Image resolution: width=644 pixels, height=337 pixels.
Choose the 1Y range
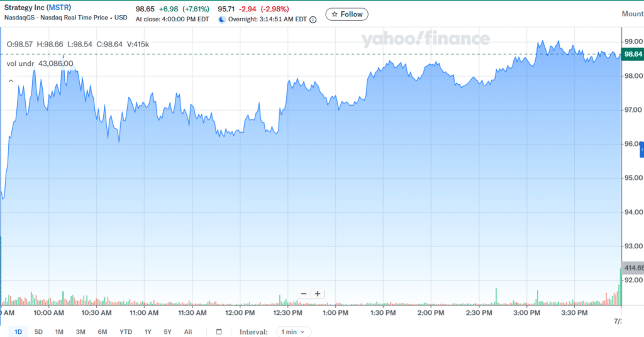coord(148,332)
